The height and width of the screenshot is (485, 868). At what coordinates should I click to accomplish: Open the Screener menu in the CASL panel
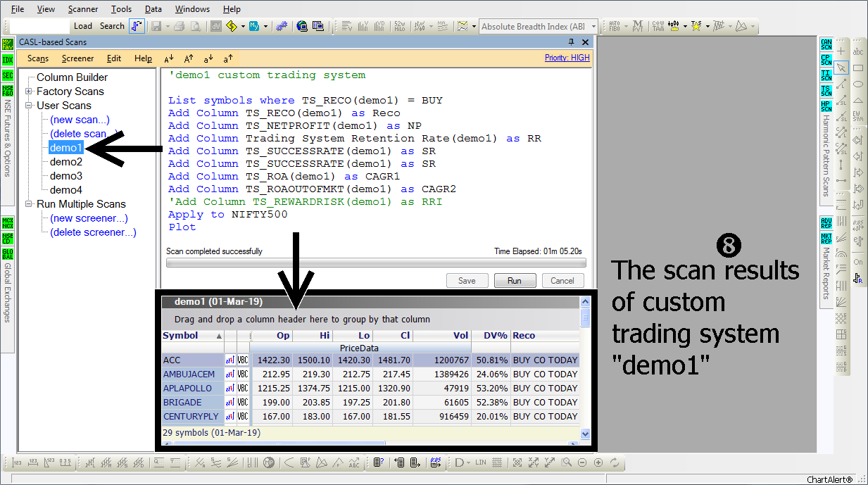click(x=77, y=58)
